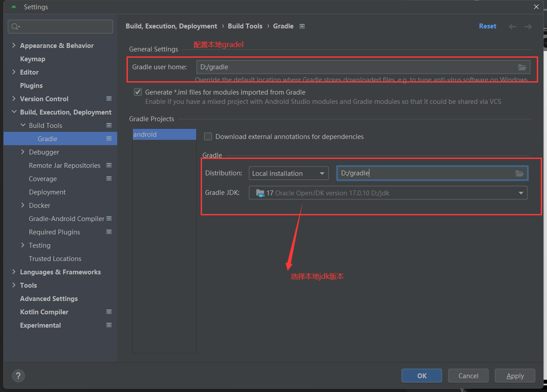Open the Distribution dropdown
The width and height of the screenshot is (547, 392).
coord(289,173)
